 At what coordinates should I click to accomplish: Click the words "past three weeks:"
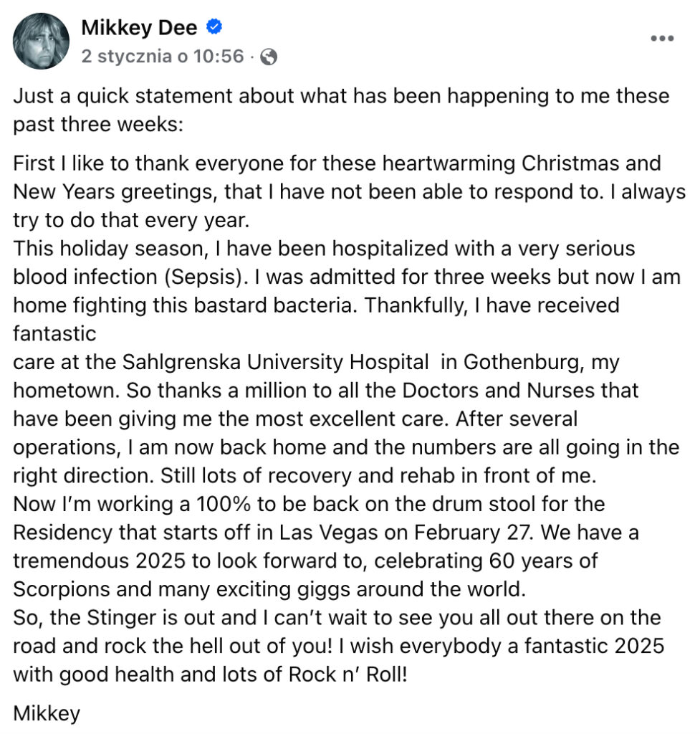(99, 123)
